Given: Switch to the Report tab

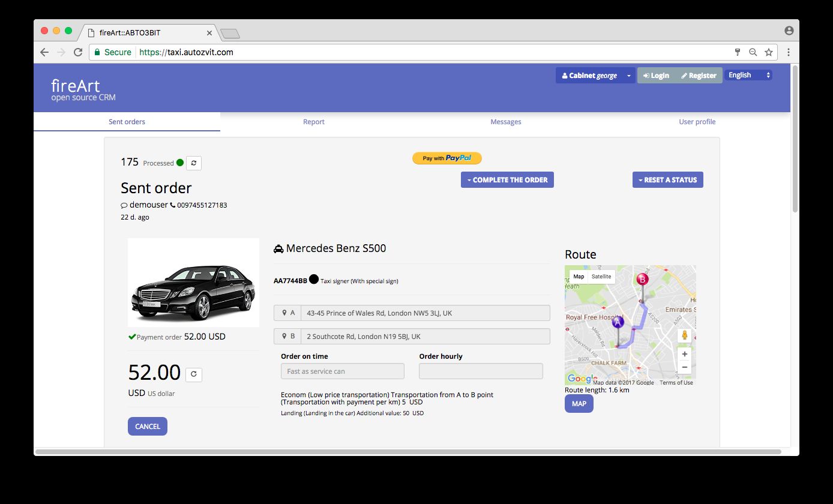Looking at the screenshot, I should [313, 122].
